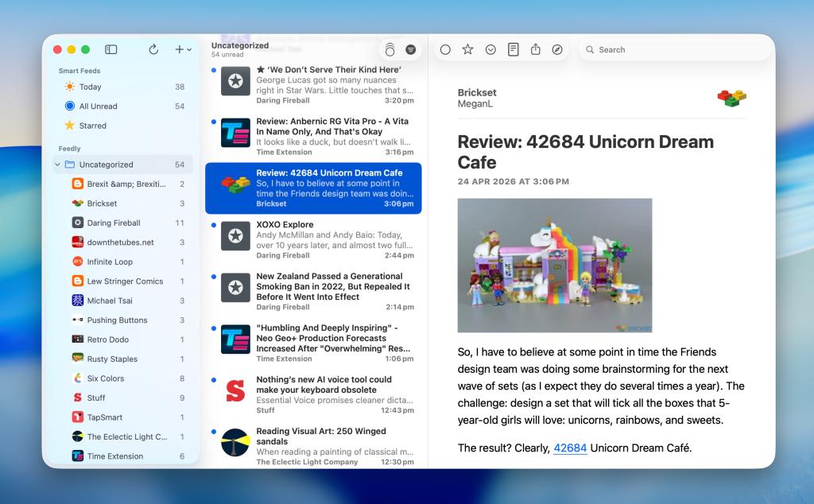Image resolution: width=814 pixels, height=504 pixels.
Task: Share the Unicorn Dream Cafe article
Action: pos(537,49)
